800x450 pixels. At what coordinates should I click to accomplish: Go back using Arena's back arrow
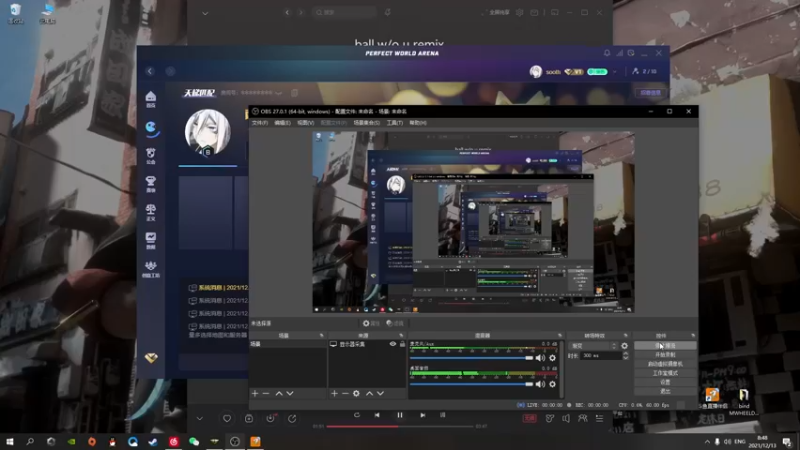click(x=150, y=71)
